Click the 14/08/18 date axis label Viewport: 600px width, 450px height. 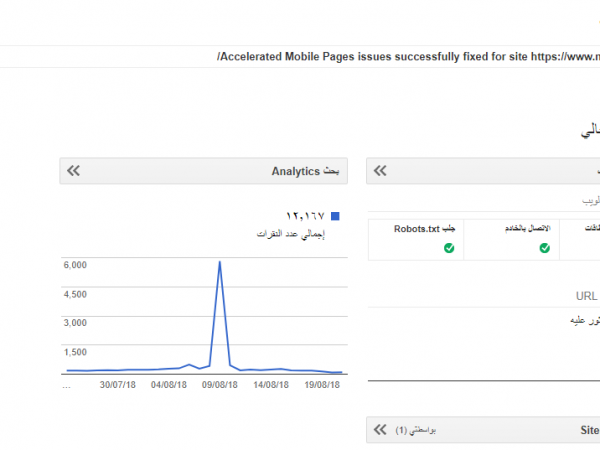coord(271,384)
